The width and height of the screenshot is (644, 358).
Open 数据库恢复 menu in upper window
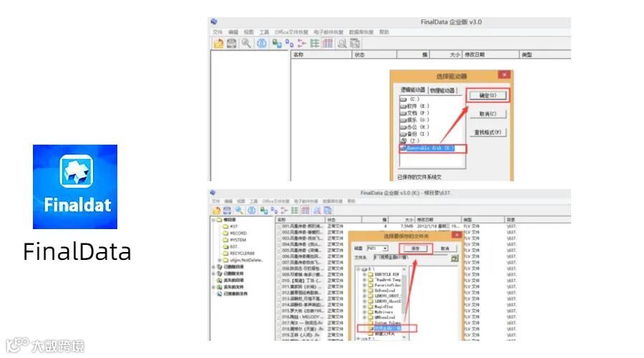tap(361, 32)
